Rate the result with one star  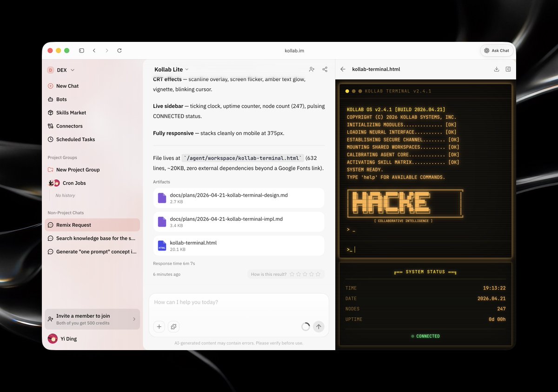tap(292, 274)
